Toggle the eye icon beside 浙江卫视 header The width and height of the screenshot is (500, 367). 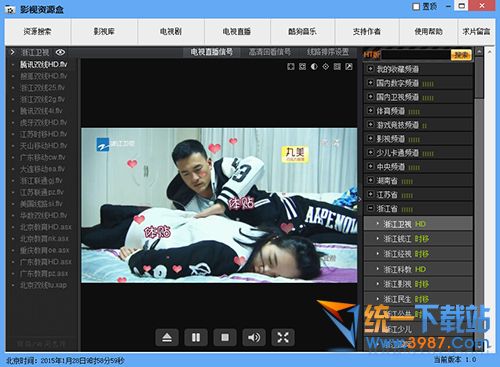point(60,52)
